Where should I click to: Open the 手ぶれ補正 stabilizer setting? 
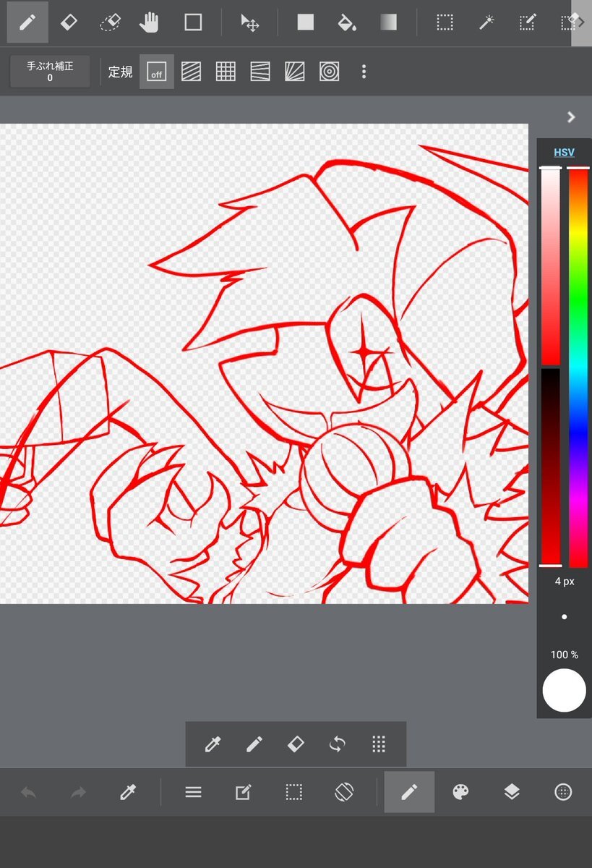coord(50,72)
